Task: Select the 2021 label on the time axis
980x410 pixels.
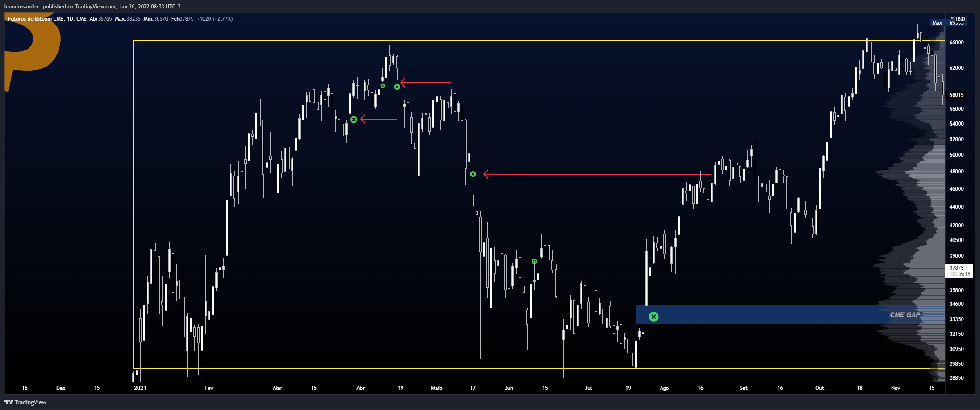Action: [x=140, y=388]
